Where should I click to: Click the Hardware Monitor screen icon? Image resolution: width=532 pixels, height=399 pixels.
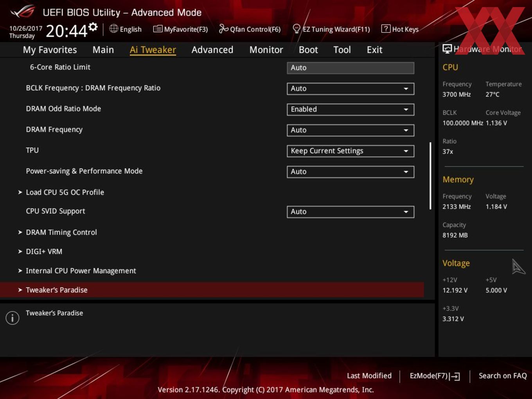pyautogui.click(x=447, y=49)
